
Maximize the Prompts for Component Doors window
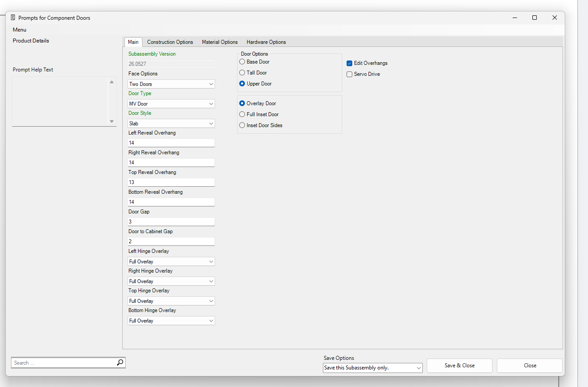click(535, 18)
